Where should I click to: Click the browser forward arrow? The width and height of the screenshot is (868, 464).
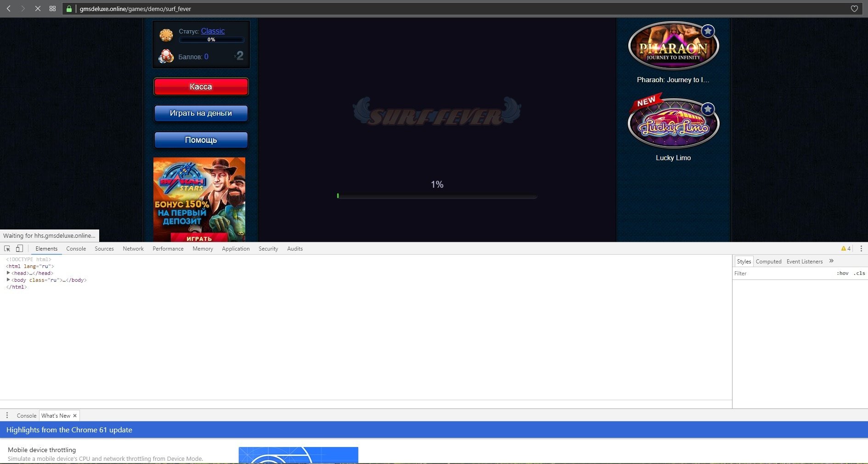click(x=23, y=9)
